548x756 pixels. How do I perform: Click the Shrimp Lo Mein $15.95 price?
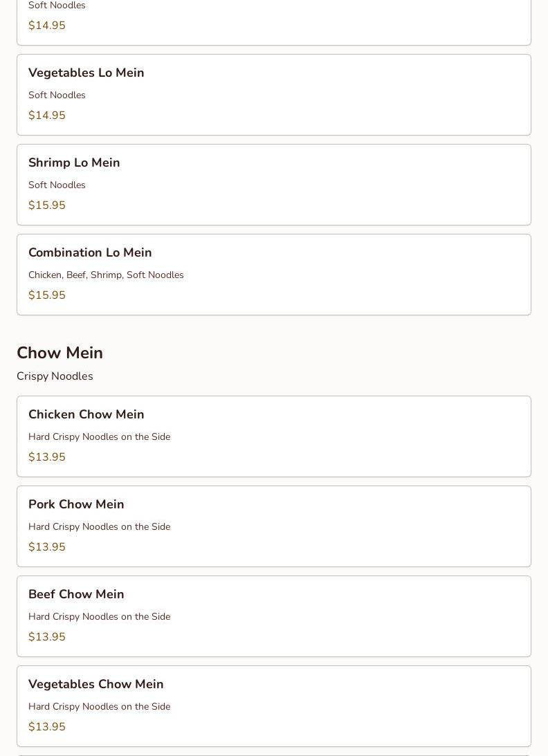[x=47, y=205]
